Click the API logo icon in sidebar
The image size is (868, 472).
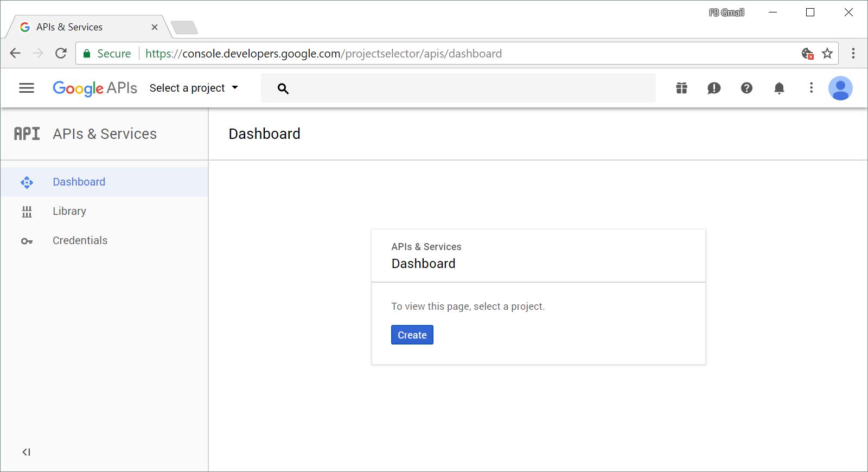click(x=27, y=133)
